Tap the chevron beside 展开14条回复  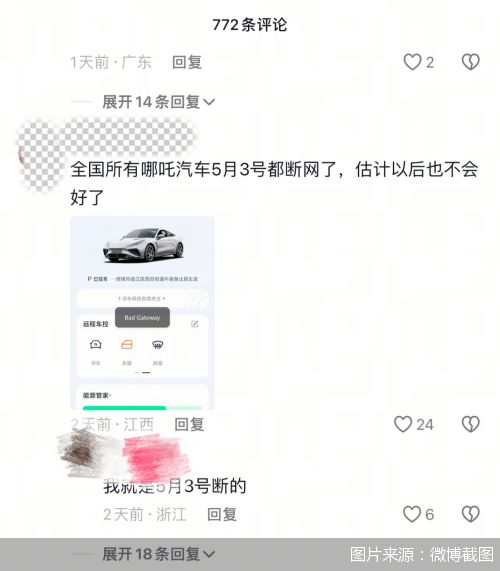click(x=209, y=102)
